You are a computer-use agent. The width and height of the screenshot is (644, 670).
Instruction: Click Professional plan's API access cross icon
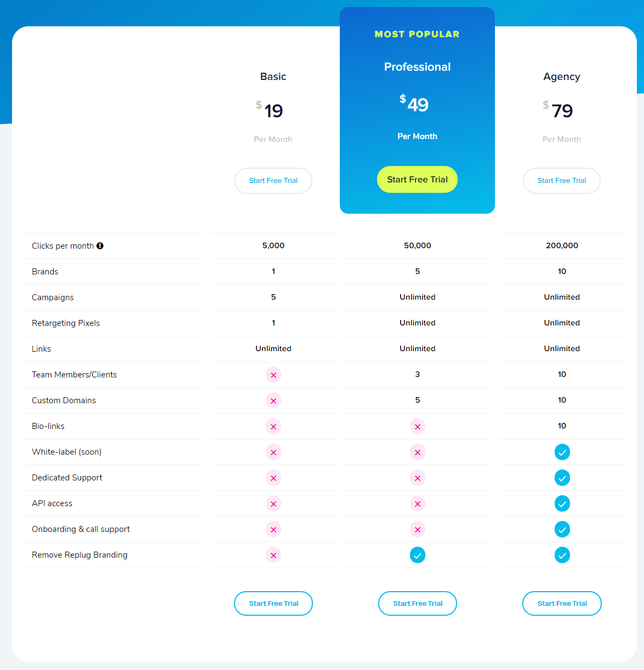pos(417,503)
